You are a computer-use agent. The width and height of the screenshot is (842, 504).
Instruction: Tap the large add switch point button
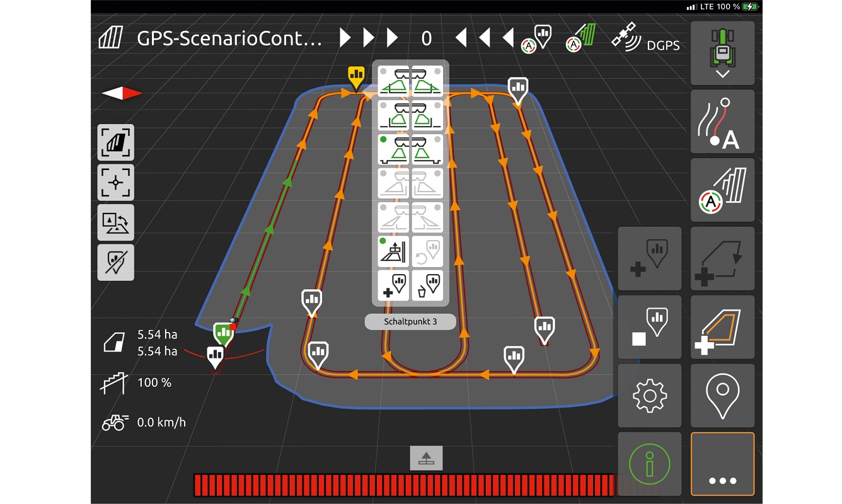click(x=649, y=259)
